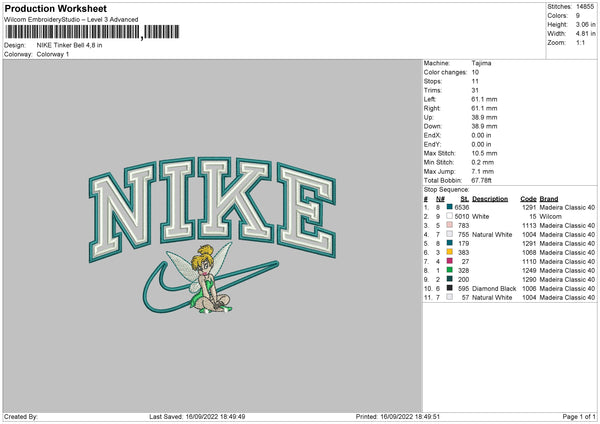This screenshot has height=424, width=600.
Task: Click the Natural White swatch in row 4
Action: (449, 234)
